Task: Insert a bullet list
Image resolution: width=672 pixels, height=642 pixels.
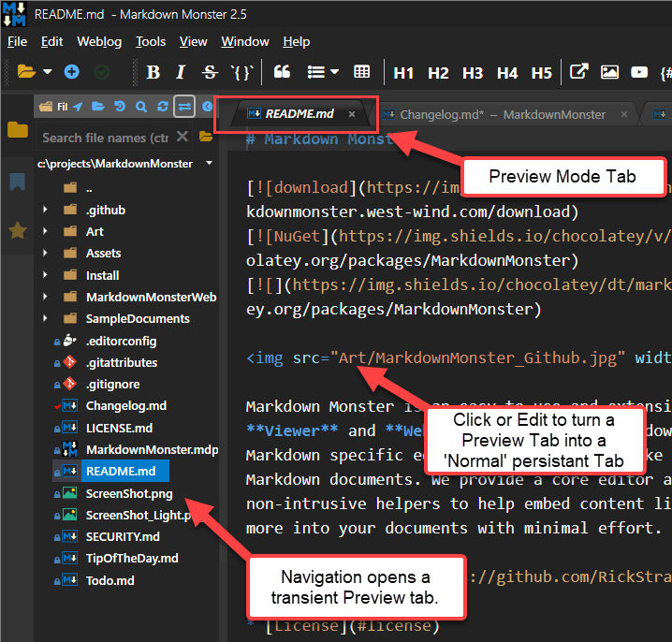Action: [x=316, y=72]
